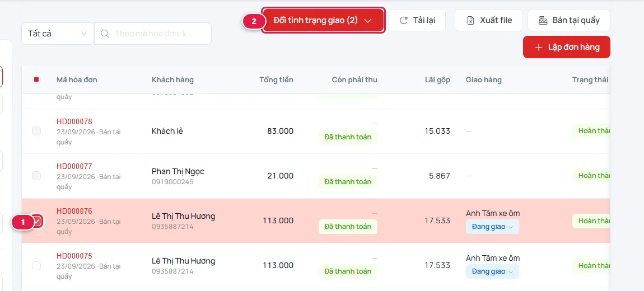Click the Mã hóa đơn column header
Screen dimensions: 644x291
[77, 79]
